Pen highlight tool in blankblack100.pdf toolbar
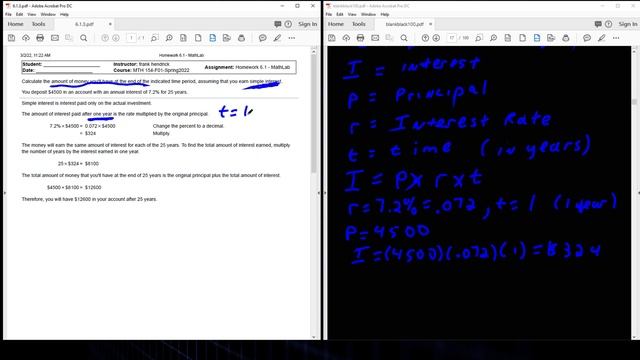640x360 pixels. coord(602,38)
